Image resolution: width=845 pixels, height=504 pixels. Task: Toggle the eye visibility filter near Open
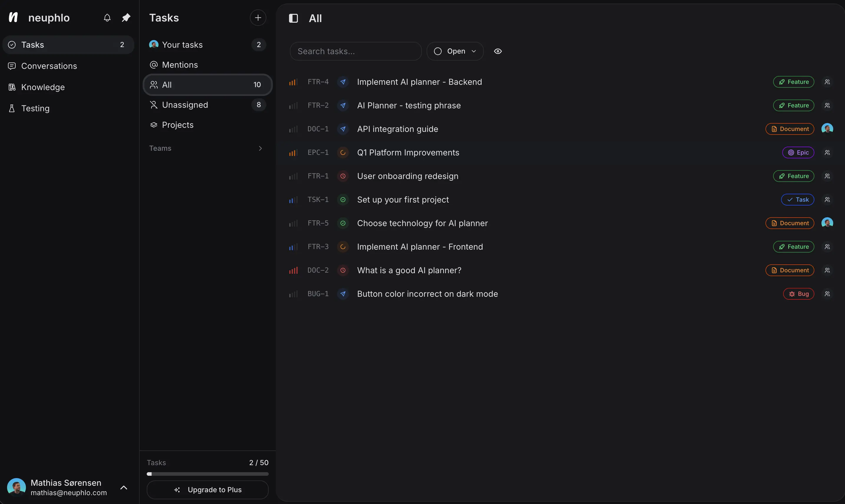[498, 51]
